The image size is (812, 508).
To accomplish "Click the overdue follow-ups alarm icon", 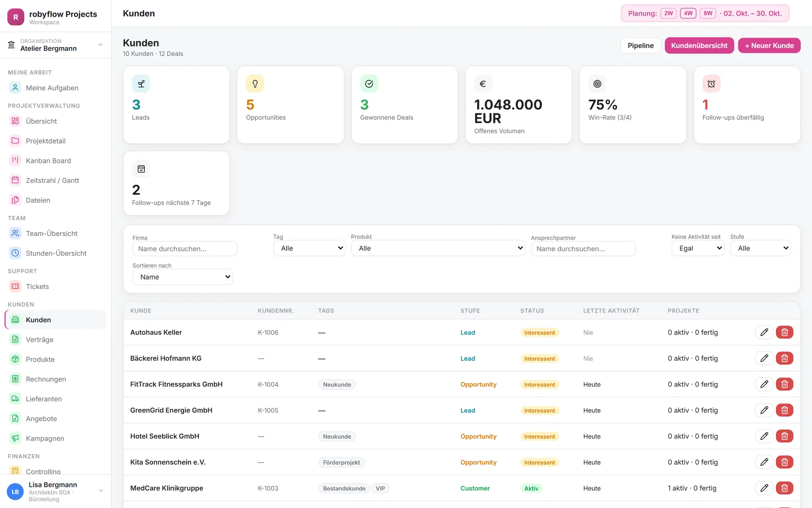I will pos(711,84).
